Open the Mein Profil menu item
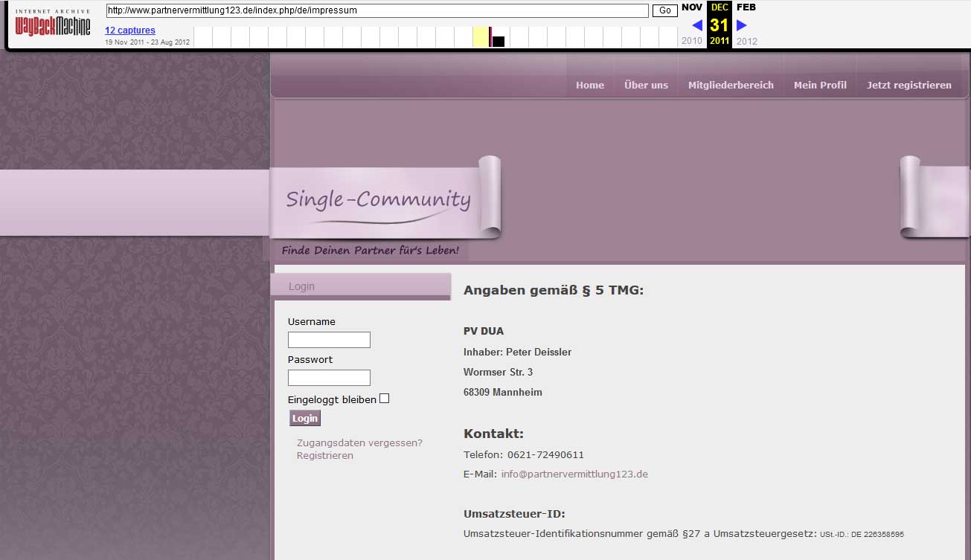This screenshot has height=560, width=971. coord(820,86)
